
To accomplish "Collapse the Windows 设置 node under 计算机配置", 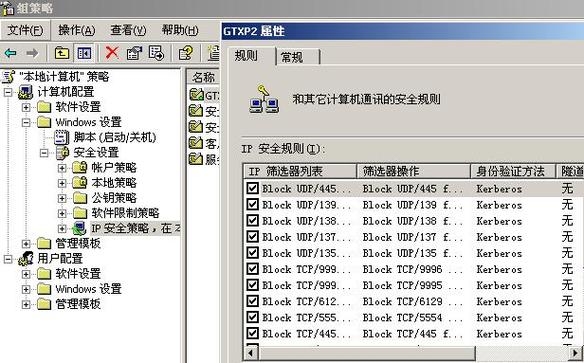I will [x=26, y=122].
